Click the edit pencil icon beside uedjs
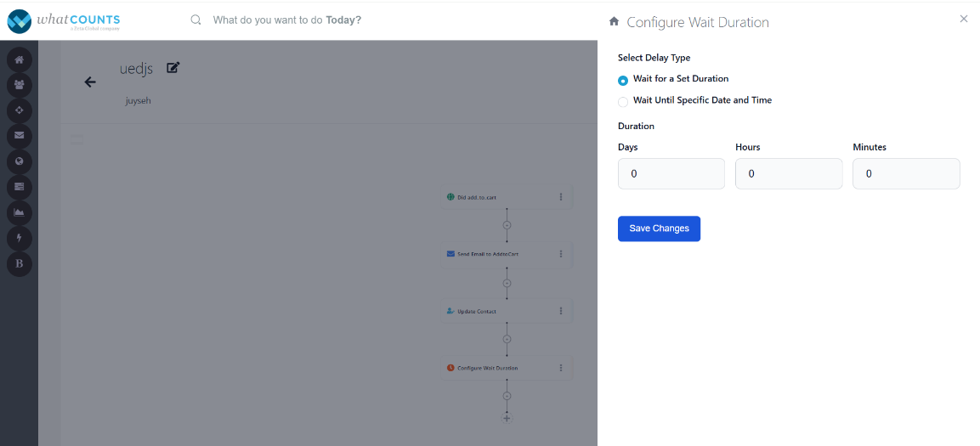This screenshot has width=980, height=446. coord(173,68)
